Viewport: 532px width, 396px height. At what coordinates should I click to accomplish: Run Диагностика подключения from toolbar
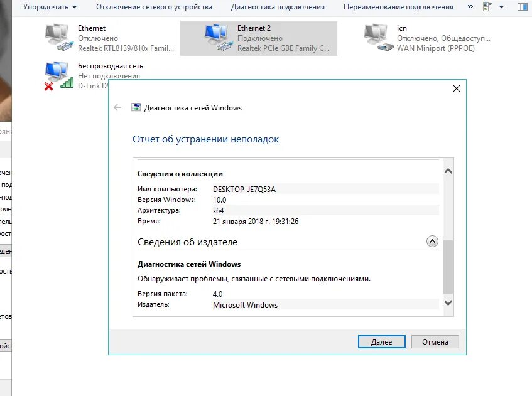point(278,7)
